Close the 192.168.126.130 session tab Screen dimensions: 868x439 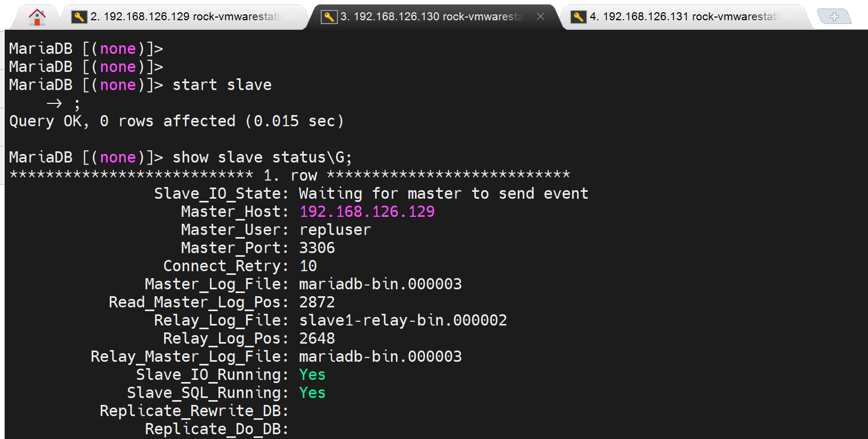(540, 17)
